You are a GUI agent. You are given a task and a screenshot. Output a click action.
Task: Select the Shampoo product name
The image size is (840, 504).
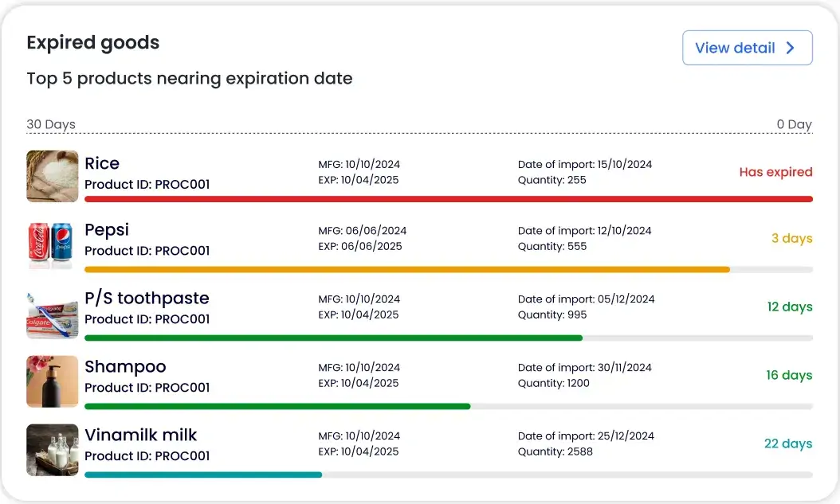pyautogui.click(x=125, y=367)
